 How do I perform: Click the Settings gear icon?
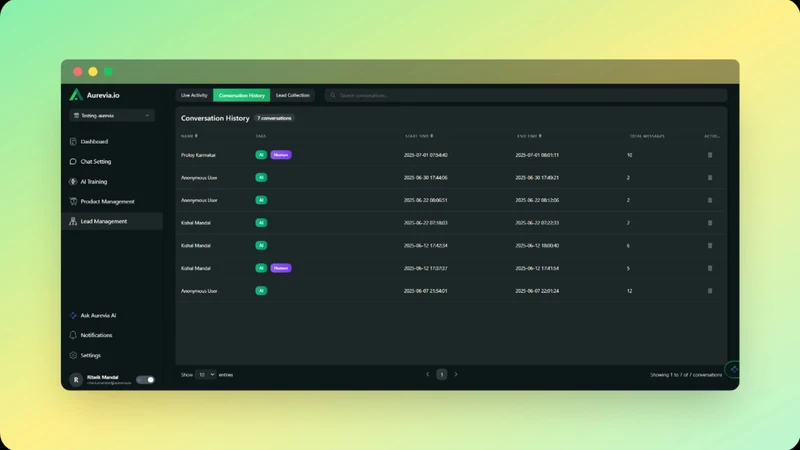(73, 355)
